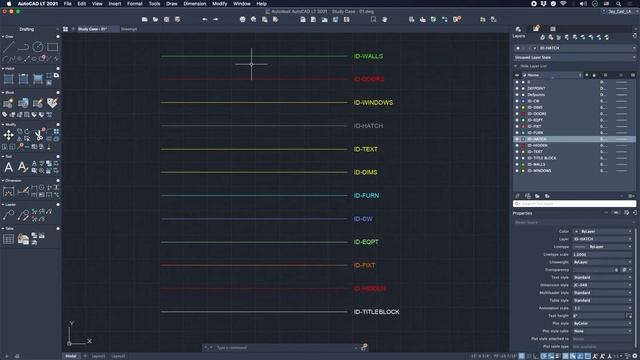Image resolution: width=640 pixels, height=360 pixels.
Task: Open the Dimension menu
Action: coord(195,4)
